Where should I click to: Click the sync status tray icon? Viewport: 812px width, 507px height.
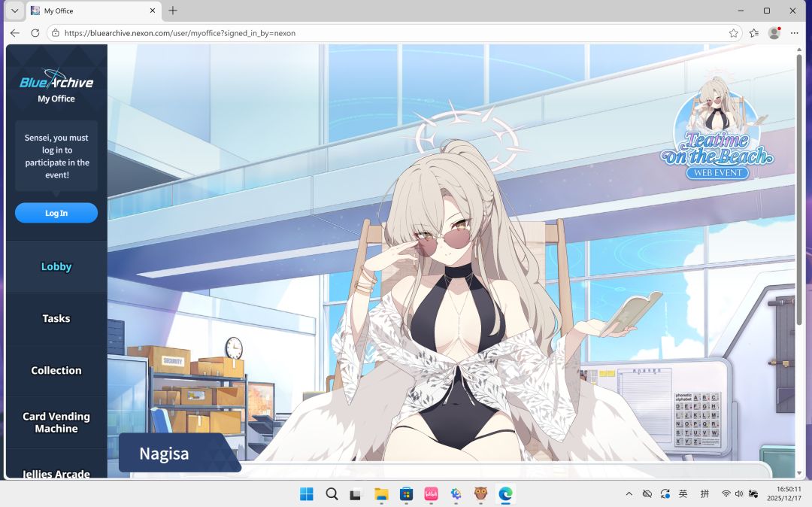(x=665, y=494)
